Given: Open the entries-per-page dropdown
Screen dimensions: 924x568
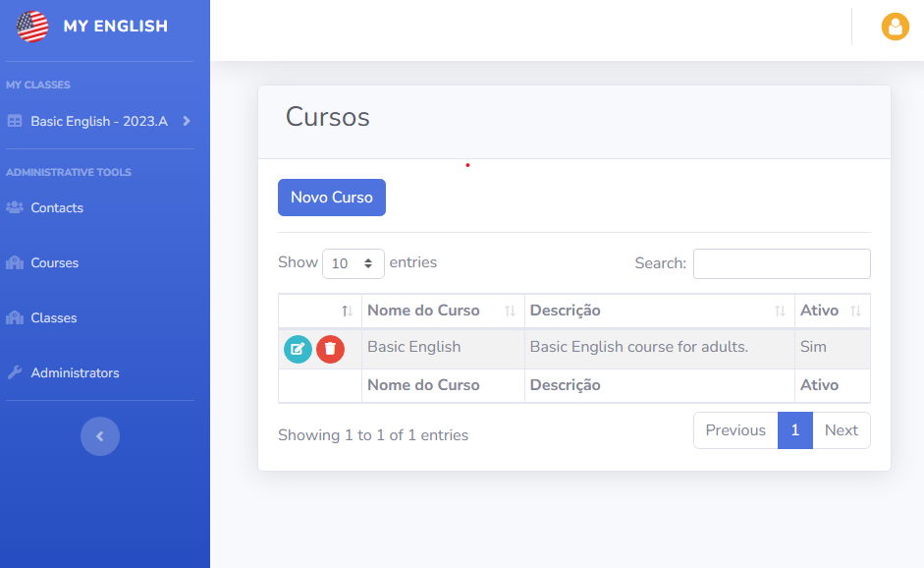Looking at the screenshot, I should click(x=353, y=263).
